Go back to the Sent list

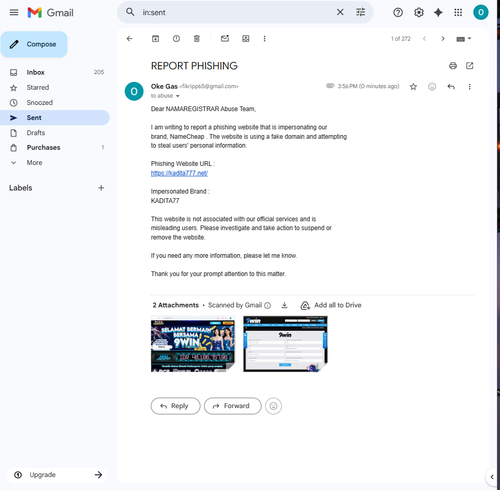[x=130, y=39]
